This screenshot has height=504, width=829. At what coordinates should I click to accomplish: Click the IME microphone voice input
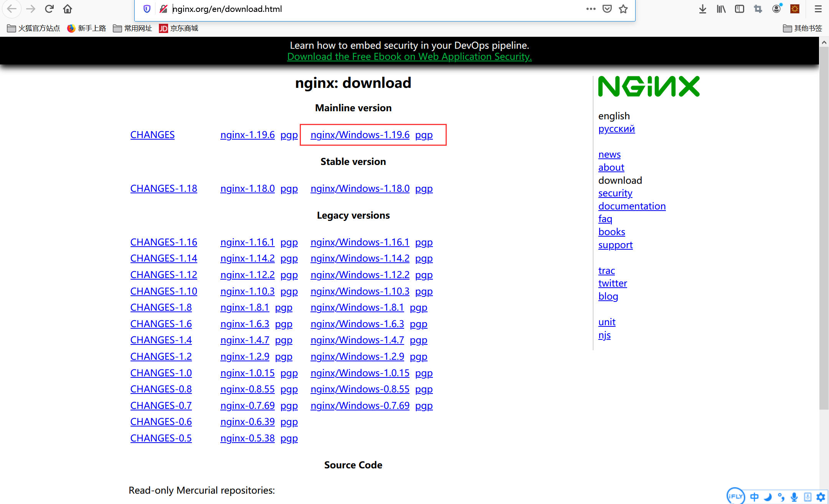pos(794,497)
